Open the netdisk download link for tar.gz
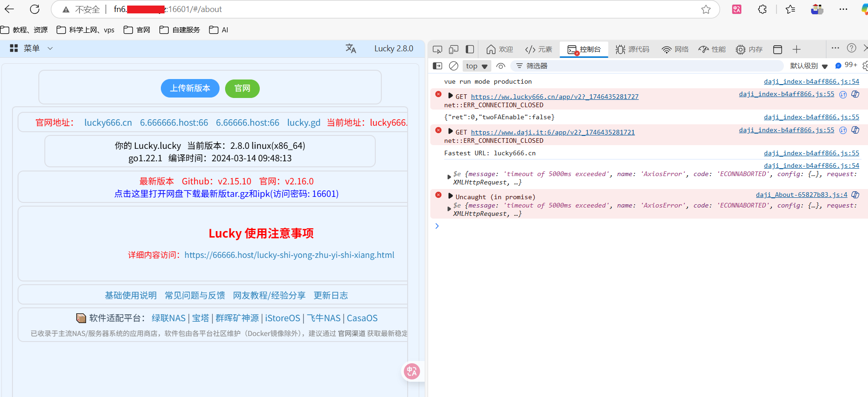Image resolution: width=868 pixels, height=397 pixels. tap(226, 194)
